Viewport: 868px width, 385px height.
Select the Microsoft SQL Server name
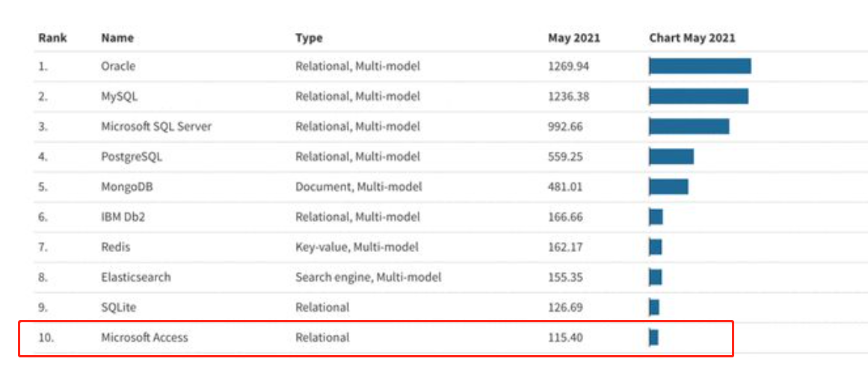156,126
